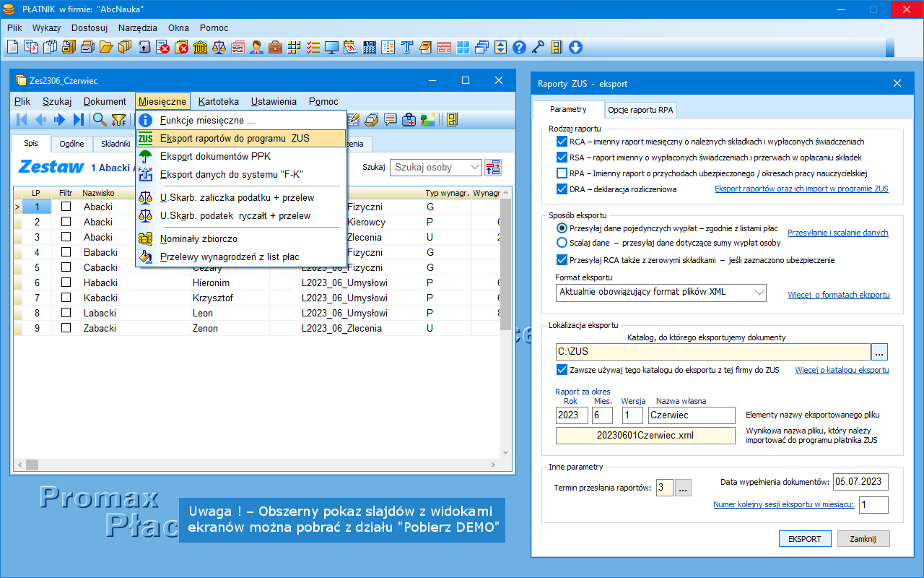The height and width of the screenshot is (578, 924).
Task: Select 'Przesyłaj dane pojedynczych wypłat' radio option
Action: pos(562,228)
